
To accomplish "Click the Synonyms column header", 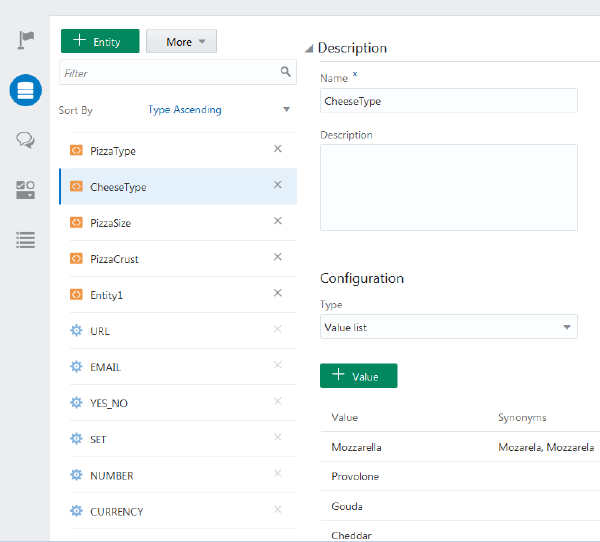I will coord(522,418).
